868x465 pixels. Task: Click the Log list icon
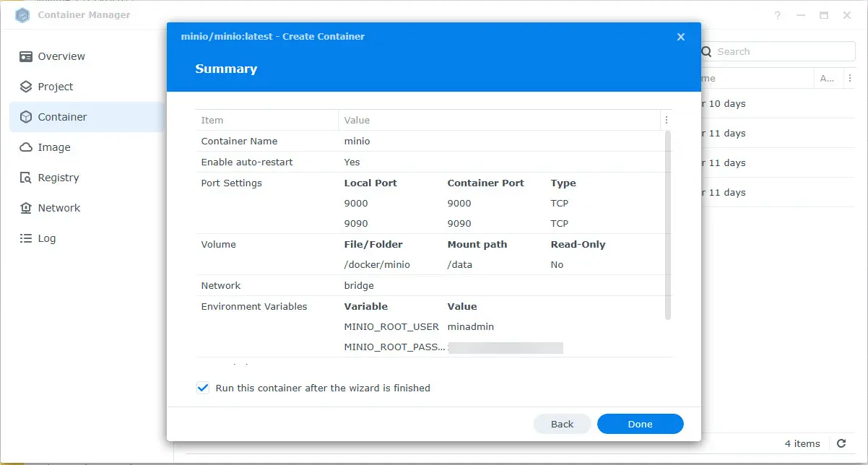coord(26,238)
